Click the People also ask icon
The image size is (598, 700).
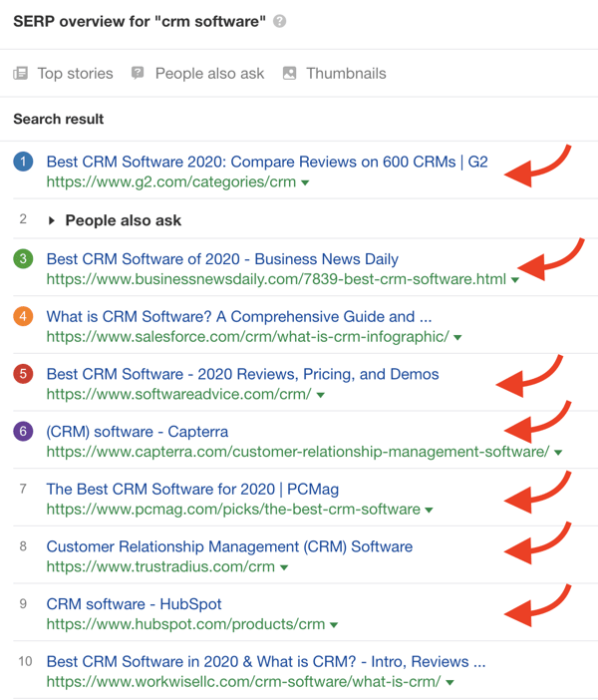138,74
